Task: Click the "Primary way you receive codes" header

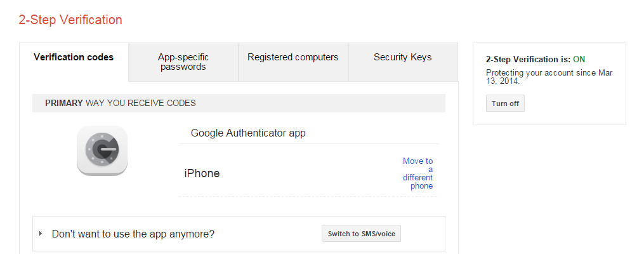Action: click(121, 103)
